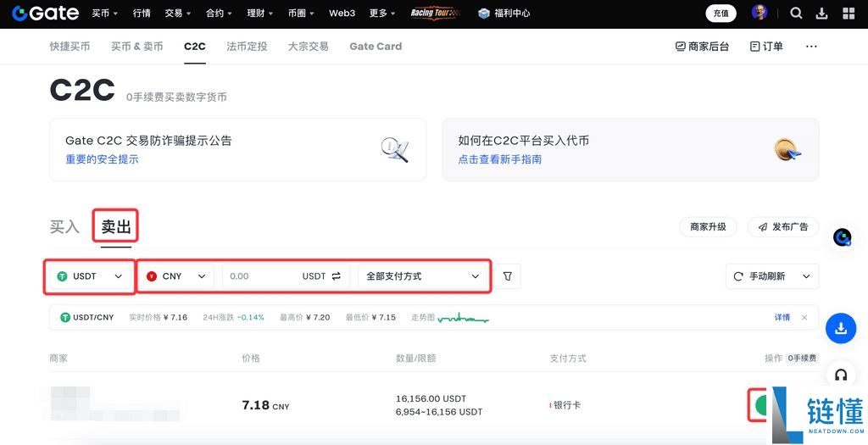Open the filter funnel icon
The width and height of the screenshot is (868, 445).
tap(508, 275)
